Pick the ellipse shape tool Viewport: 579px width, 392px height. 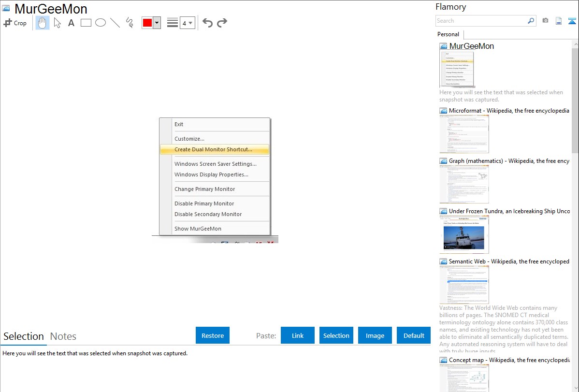101,23
